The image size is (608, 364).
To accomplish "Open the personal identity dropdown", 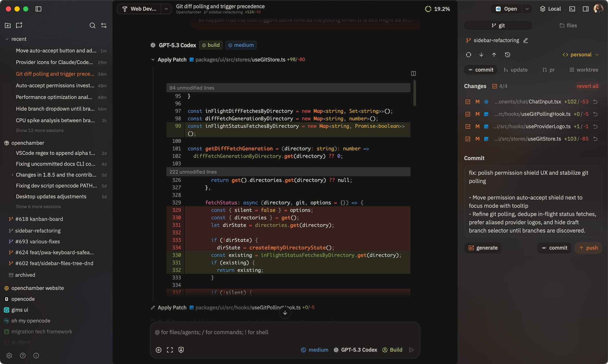I will [x=581, y=55].
